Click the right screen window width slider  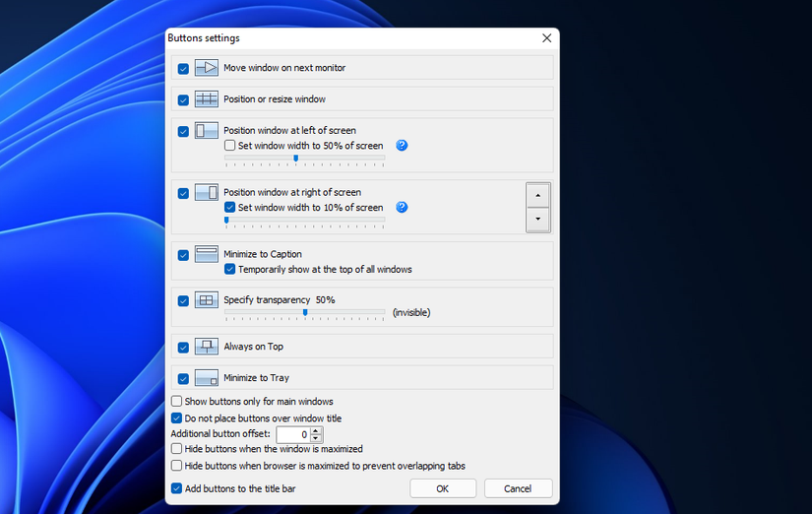tap(304, 222)
